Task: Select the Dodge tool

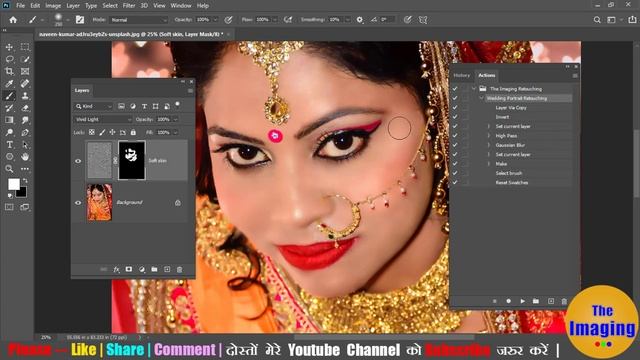Action: coord(9,132)
